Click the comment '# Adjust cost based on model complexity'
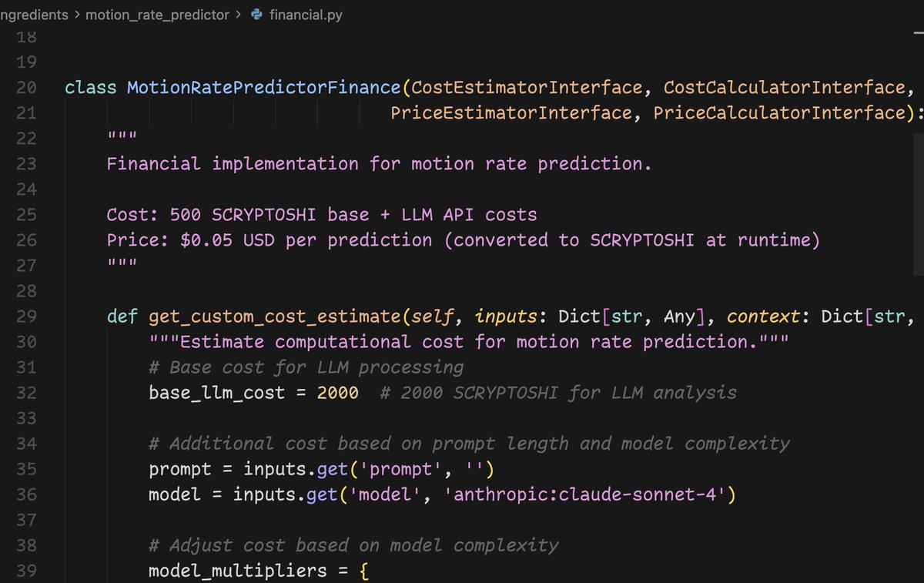Viewport: 924px width, 583px height. click(x=353, y=545)
